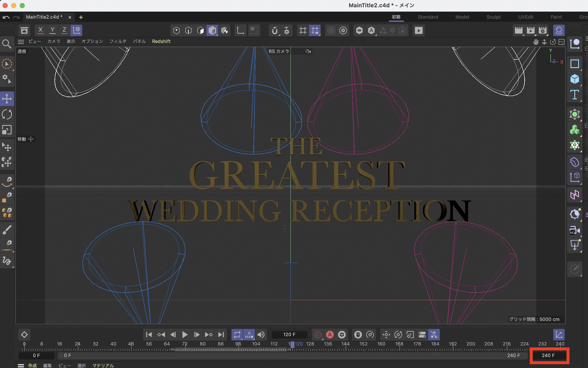Open the search magnifier icon
Screen dimensions: 588x368
(6, 44)
